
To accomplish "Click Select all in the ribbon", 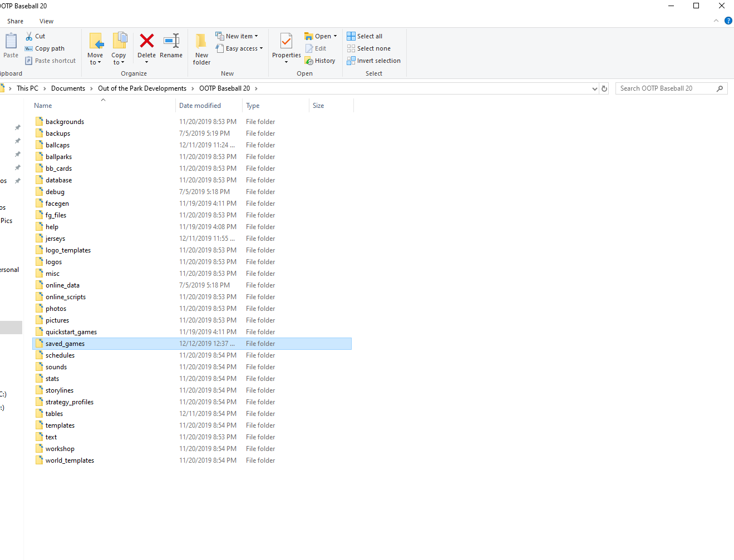I will pyautogui.click(x=364, y=36).
